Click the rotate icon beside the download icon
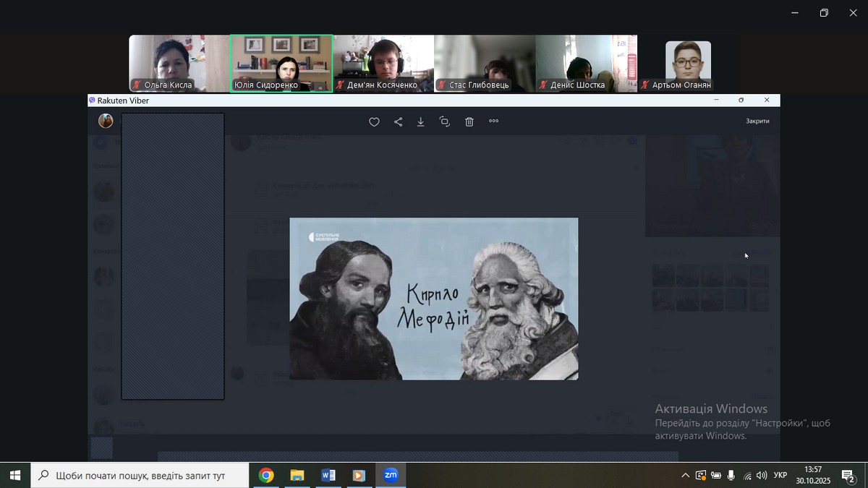Screen dimensions: 868x488 click(445, 122)
